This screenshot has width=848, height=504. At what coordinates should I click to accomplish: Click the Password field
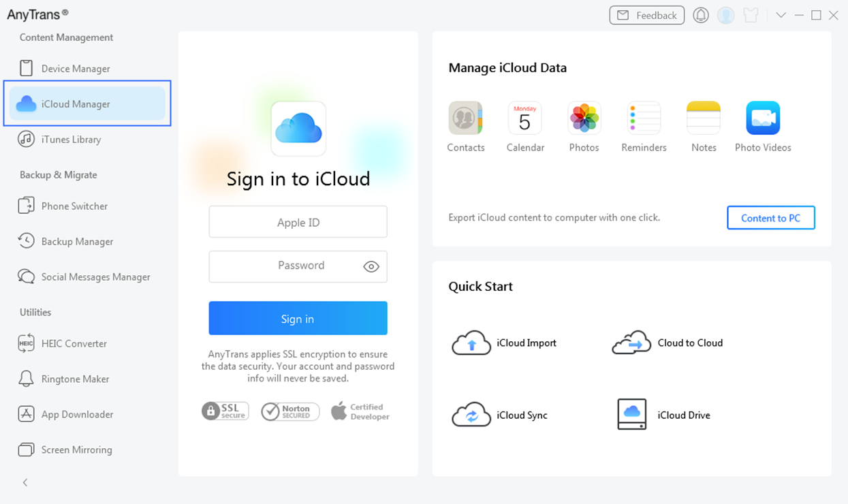[298, 266]
